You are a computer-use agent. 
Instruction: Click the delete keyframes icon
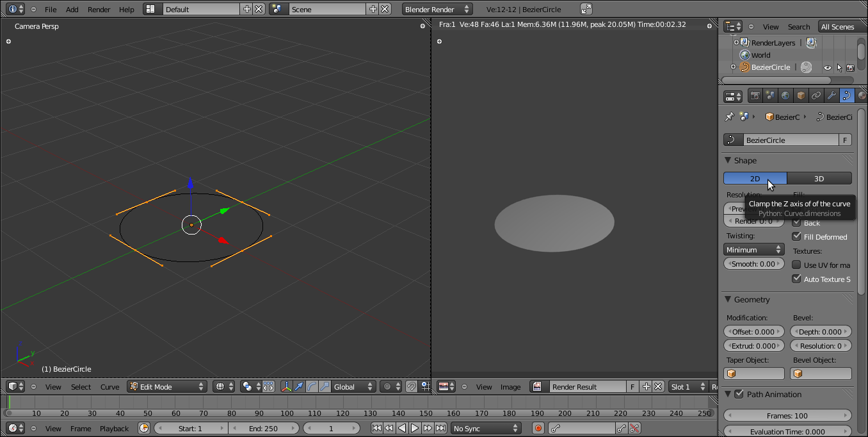(x=634, y=428)
